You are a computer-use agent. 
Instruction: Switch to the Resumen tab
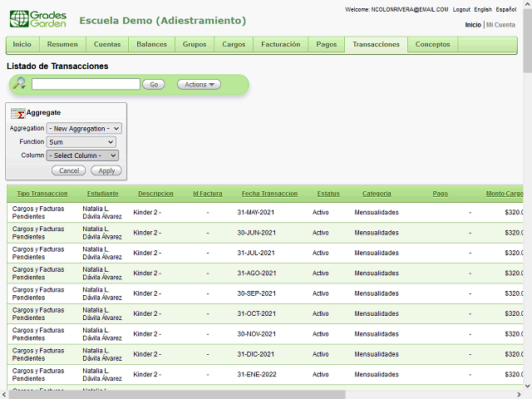[x=62, y=44]
